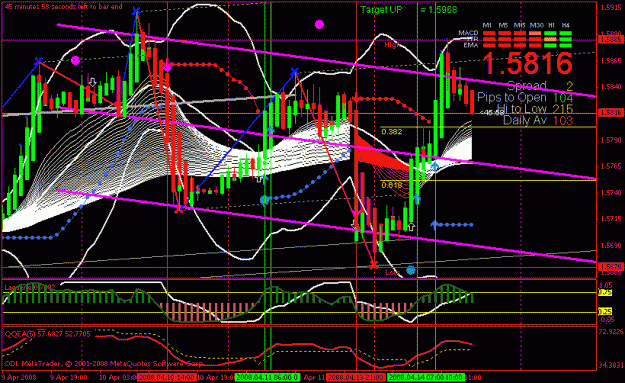Click the Hi to Low value 215
The width and height of the screenshot is (625, 383).
click(x=563, y=109)
